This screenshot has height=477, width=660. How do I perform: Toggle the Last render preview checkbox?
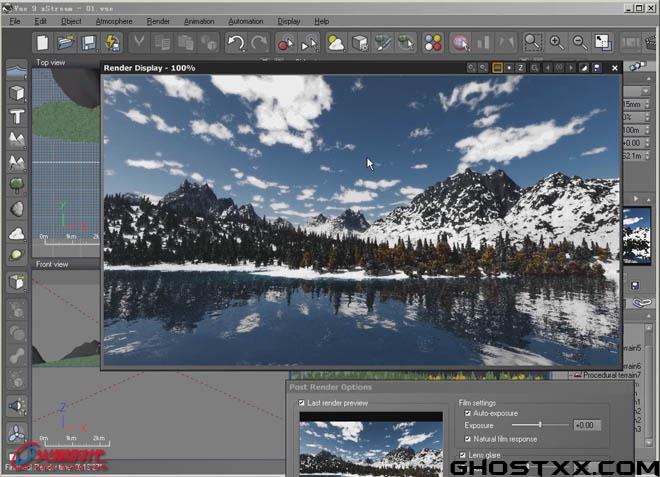(301, 403)
